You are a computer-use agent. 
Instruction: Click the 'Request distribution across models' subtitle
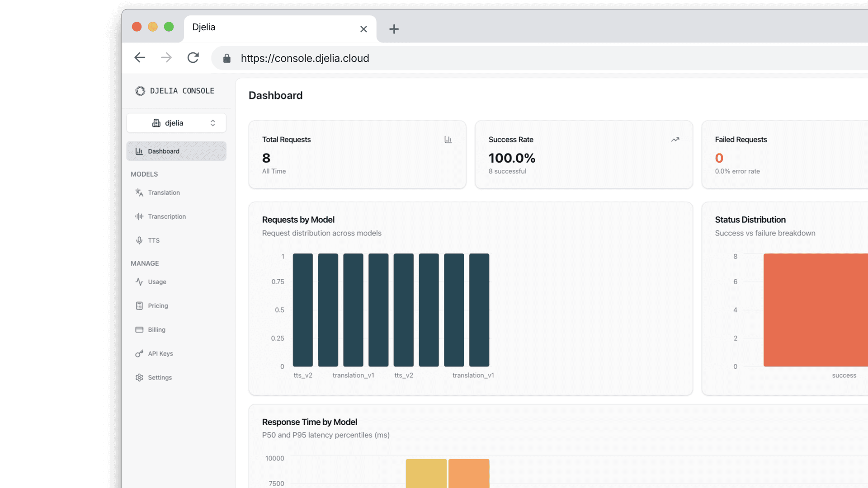pos(322,233)
